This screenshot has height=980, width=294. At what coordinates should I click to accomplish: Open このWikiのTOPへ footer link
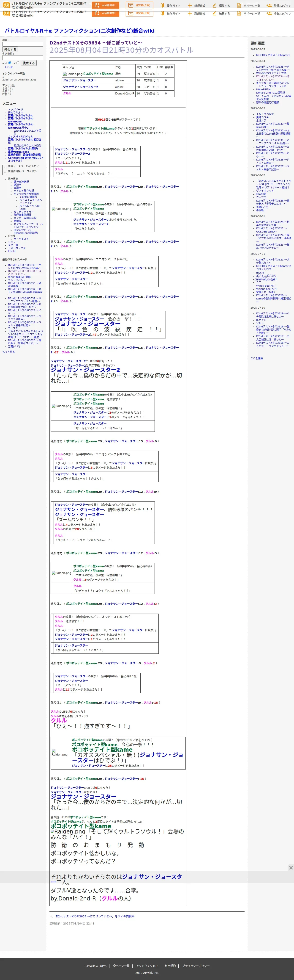95,966
